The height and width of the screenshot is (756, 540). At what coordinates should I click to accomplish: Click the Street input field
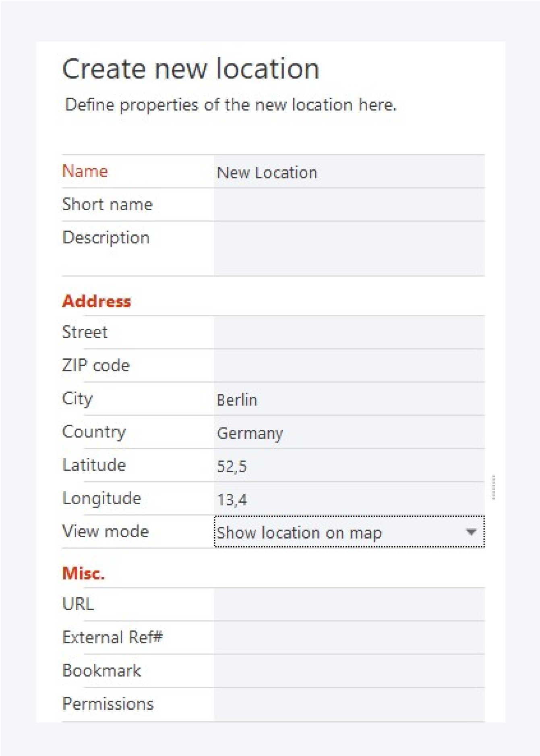click(349, 333)
